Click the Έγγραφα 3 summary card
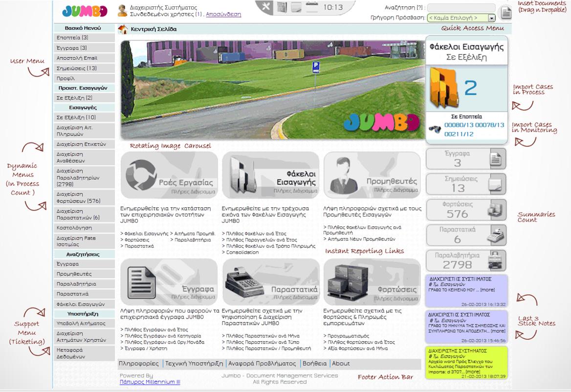Screen dimensions: 571x392 [x=466, y=159]
